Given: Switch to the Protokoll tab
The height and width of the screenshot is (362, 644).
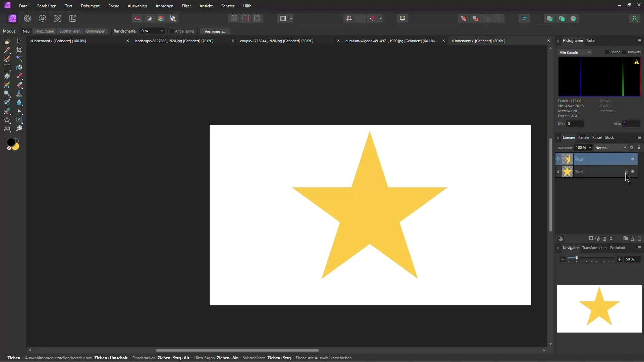Looking at the screenshot, I should point(617,248).
